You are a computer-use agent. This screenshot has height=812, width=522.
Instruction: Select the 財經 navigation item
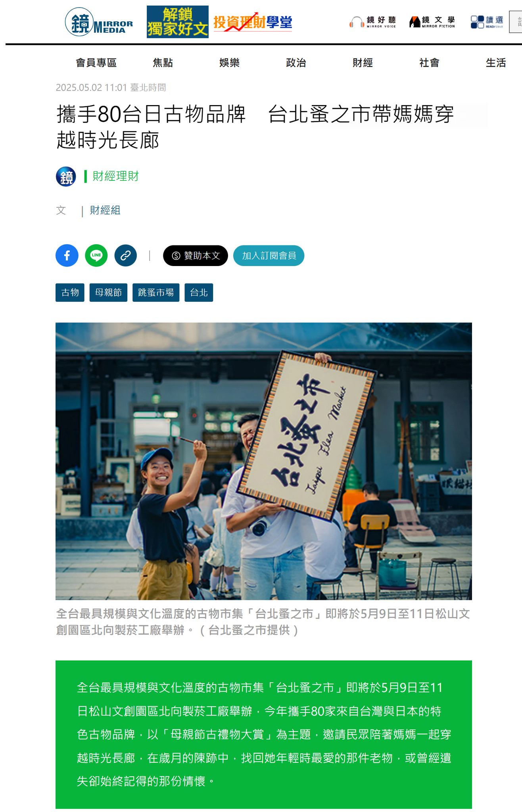click(x=363, y=63)
